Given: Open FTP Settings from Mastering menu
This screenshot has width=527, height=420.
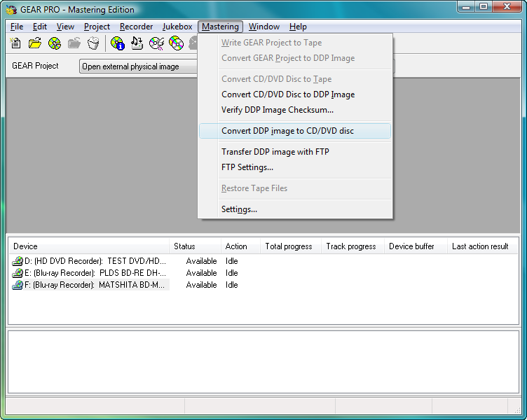Looking at the screenshot, I should [x=247, y=167].
